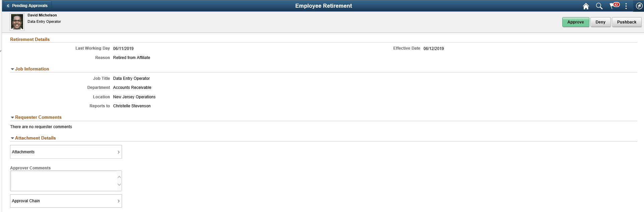Deny the retirement request
This screenshot has width=644, height=212.
[x=600, y=22]
